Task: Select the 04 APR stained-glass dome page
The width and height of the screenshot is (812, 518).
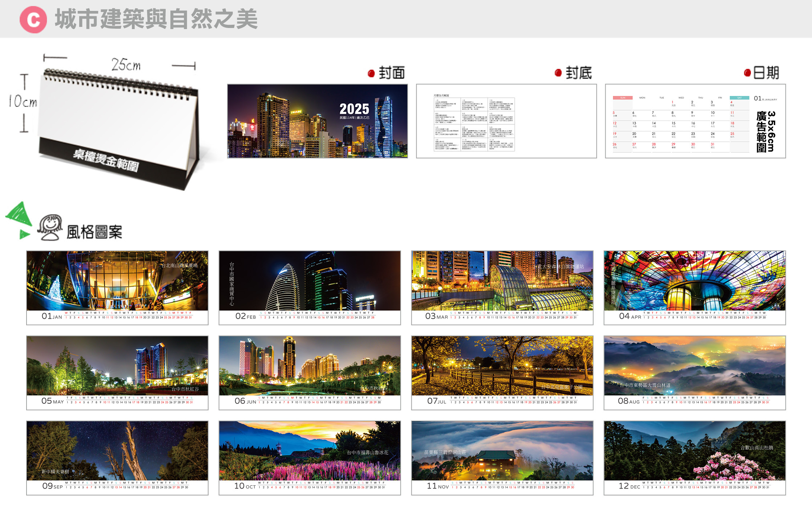Action: [x=694, y=288]
